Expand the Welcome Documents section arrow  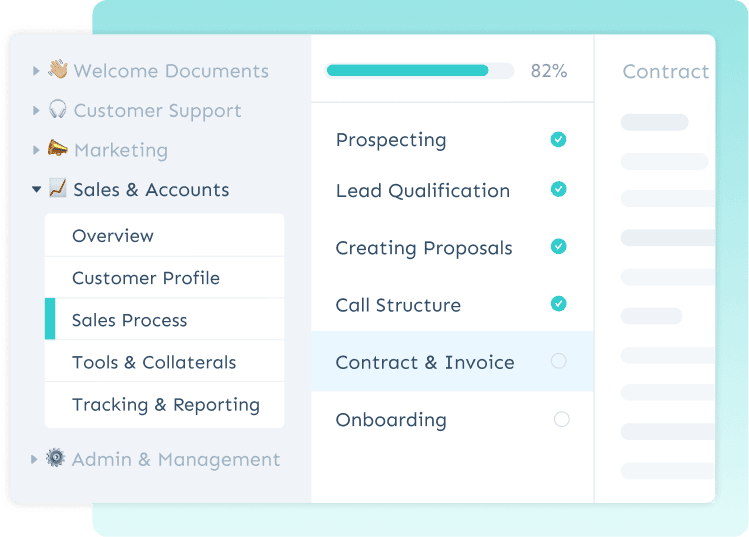36,71
